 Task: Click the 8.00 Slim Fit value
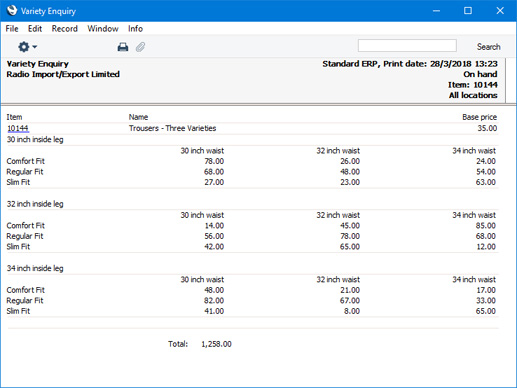pyautogui.click(x=352, y=311)
